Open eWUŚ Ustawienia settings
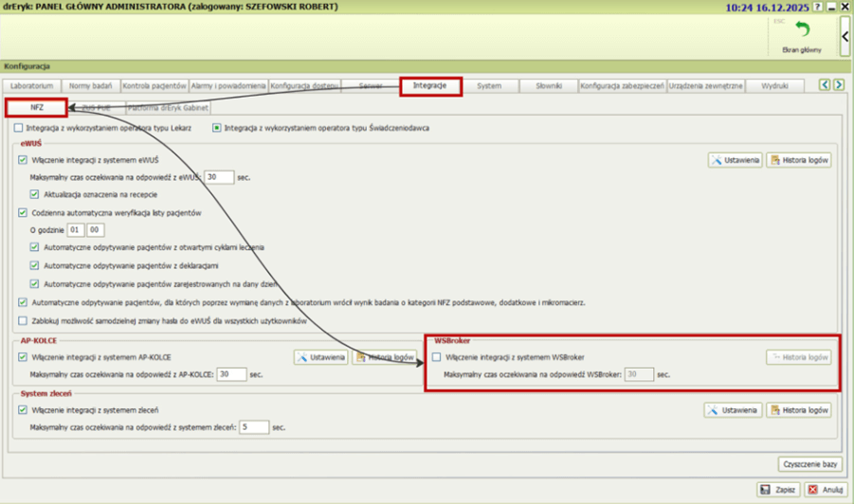This screenshot has width=854, height=504. click(735, 160)
